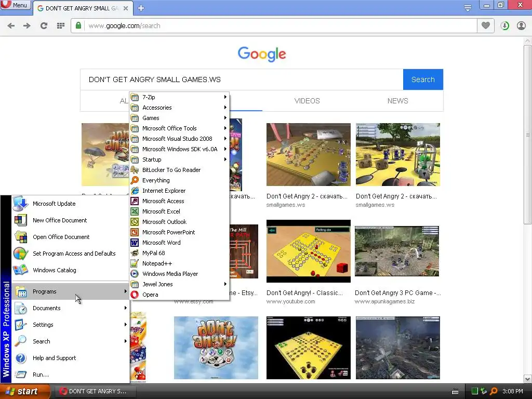Screen dimensions: 532x399
Task: Start Internet Explorer from Programs
Action: [x=179, y=191]
